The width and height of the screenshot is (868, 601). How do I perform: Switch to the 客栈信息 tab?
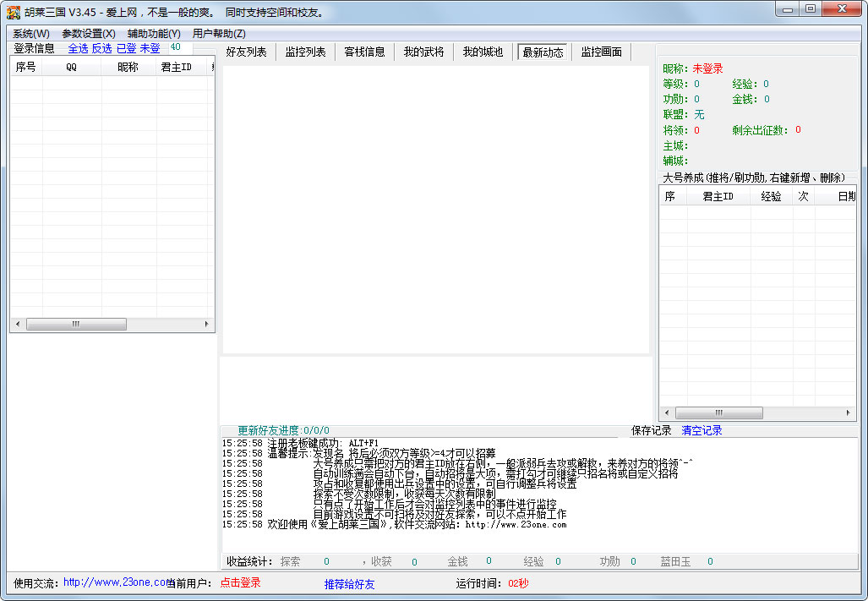tap(364, 52)
